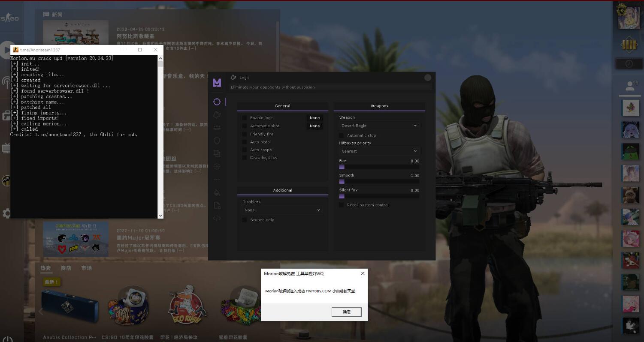Toggle the Automatic shot checkbox
This screenshot has width=644, height=342.
(x=245, y=126)
